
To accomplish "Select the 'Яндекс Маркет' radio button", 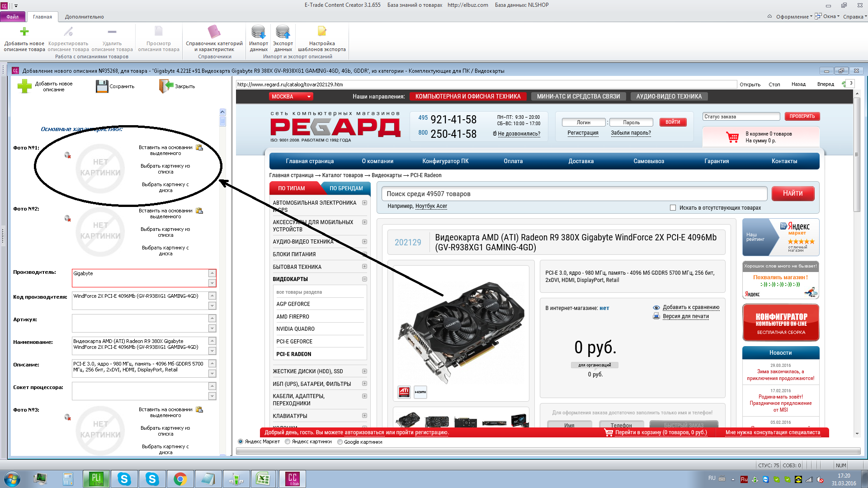I will [x=241, y=442].
